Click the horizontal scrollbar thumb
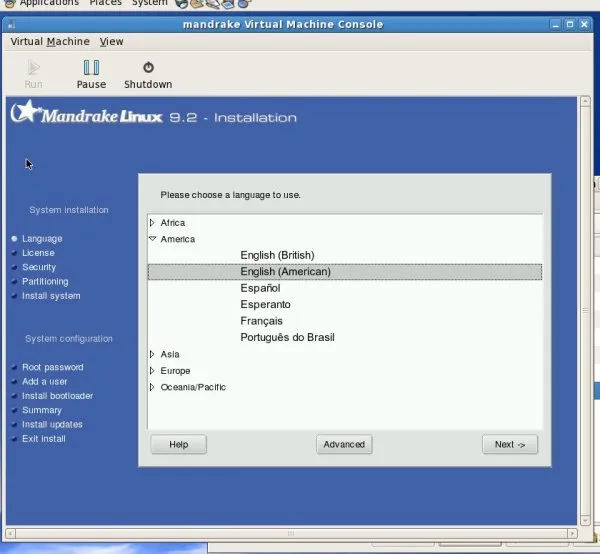 (x=291, y=533)
